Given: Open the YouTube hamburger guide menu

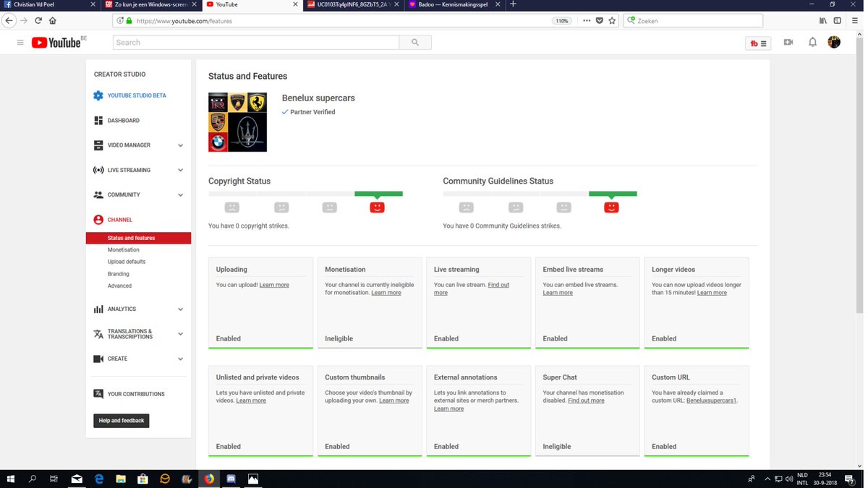Looking at the screenshot, I should click(20, 43).
